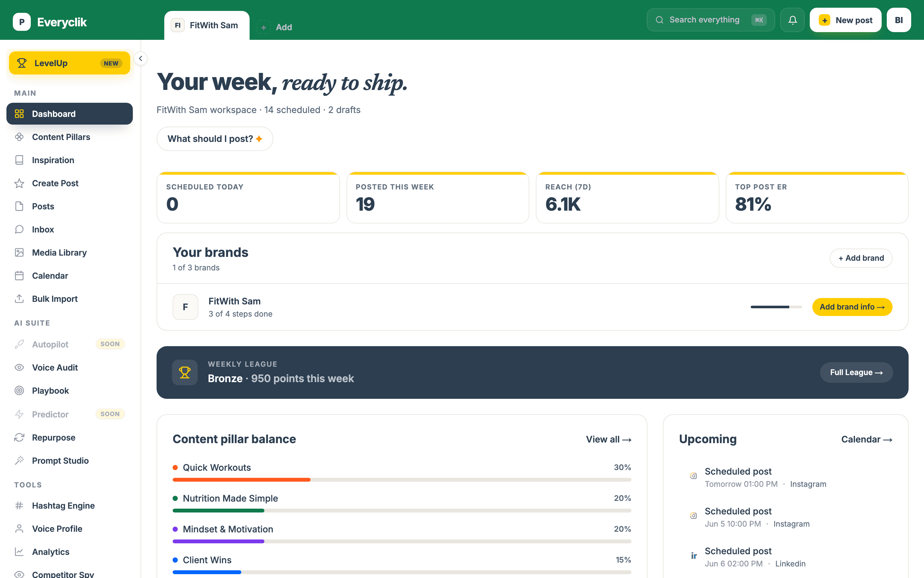Click the Create Post star icon
The image size is (924, 578).
pyautogui.click(x=19, y=183)
